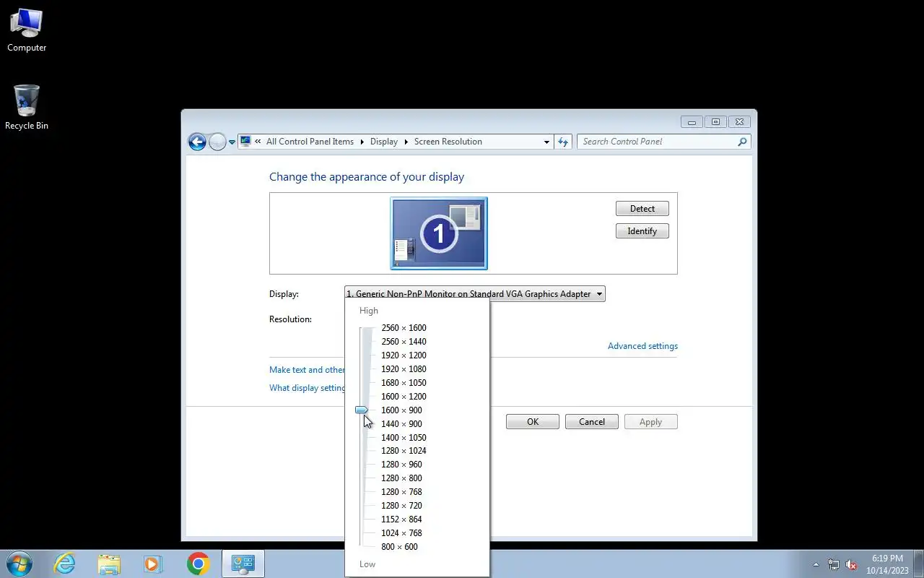The image size is (924, 578).
Task: Click the muted volume tray icon
Action: point(852,565)
